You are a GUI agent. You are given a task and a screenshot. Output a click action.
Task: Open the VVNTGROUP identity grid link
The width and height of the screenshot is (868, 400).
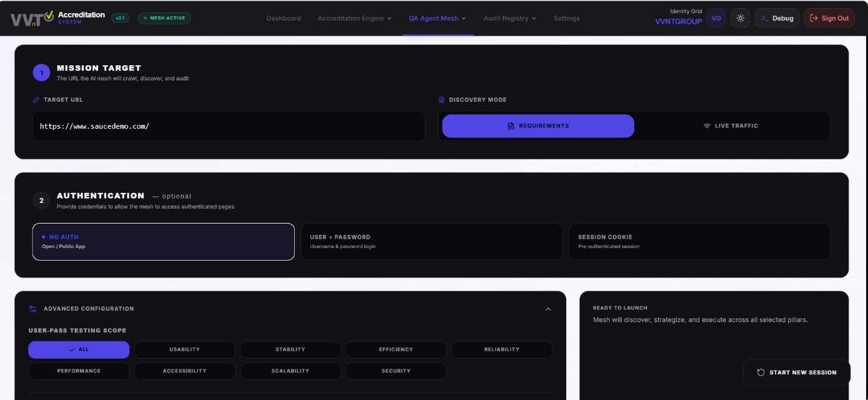pos(678,21)
